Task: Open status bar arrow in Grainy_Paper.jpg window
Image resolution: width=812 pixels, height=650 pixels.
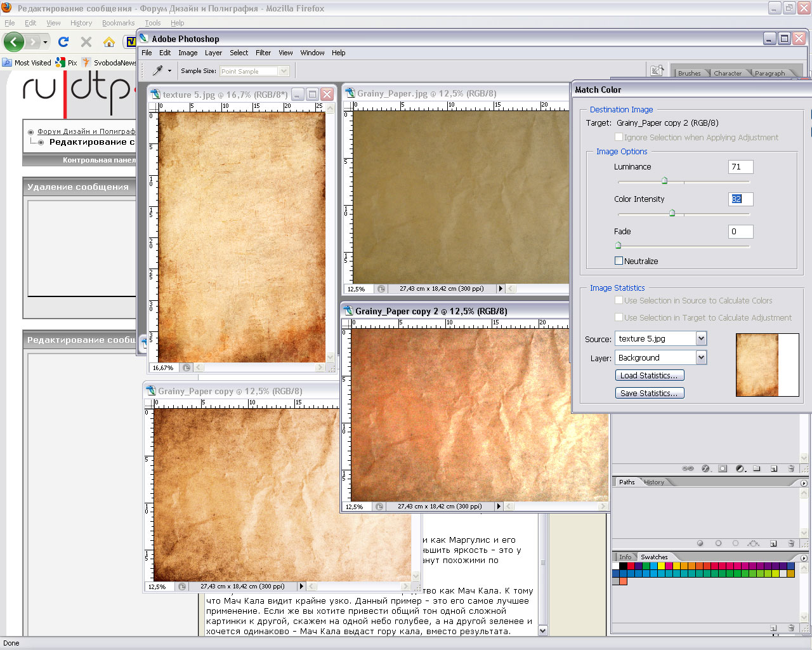Action: pyautogui.click(x=501, y=288)
